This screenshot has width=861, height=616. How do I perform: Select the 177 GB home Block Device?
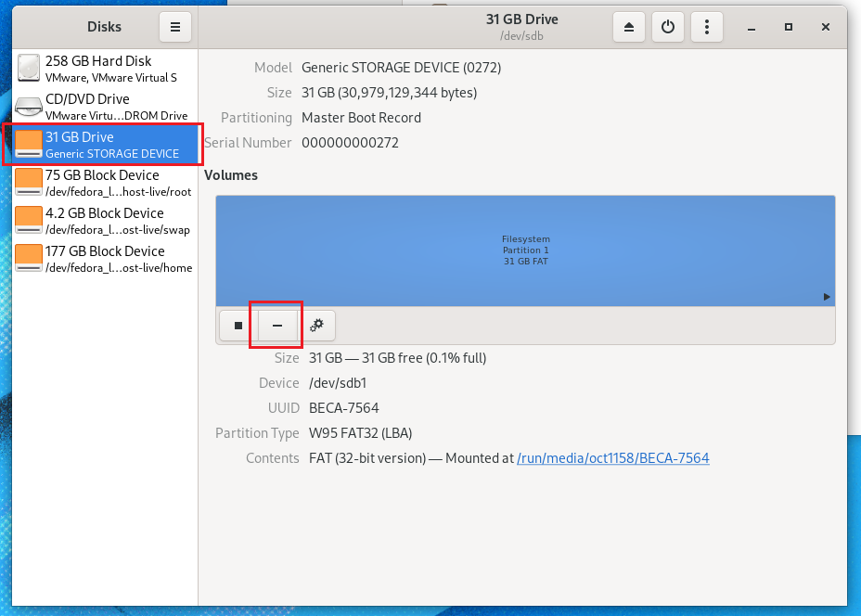pos(102,258)
